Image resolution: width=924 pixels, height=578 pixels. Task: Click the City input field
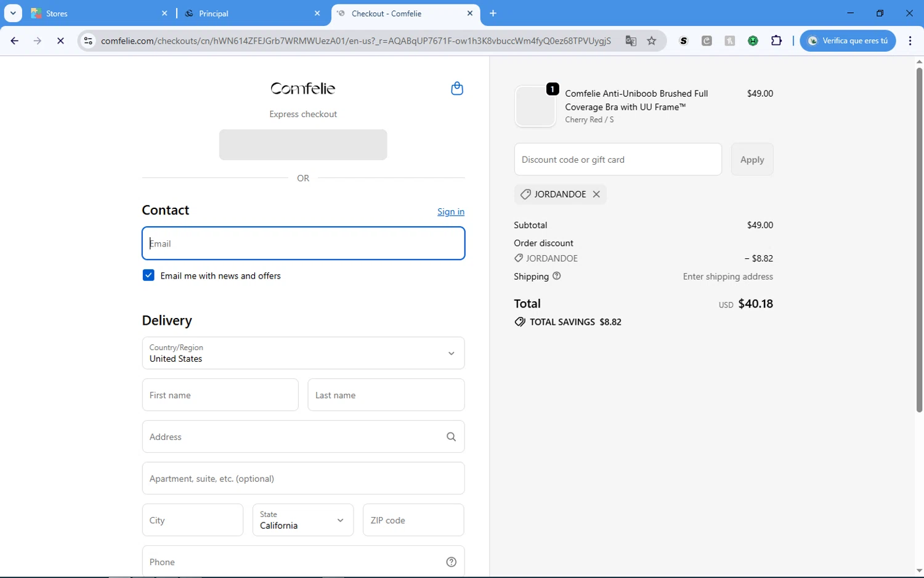click(x=193, y=520)
